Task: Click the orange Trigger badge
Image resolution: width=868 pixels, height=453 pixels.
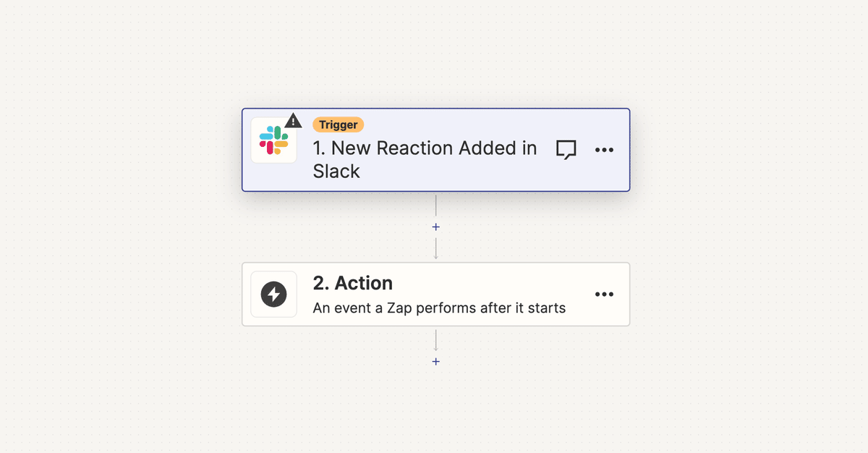Action: click(x=338, y=124)
